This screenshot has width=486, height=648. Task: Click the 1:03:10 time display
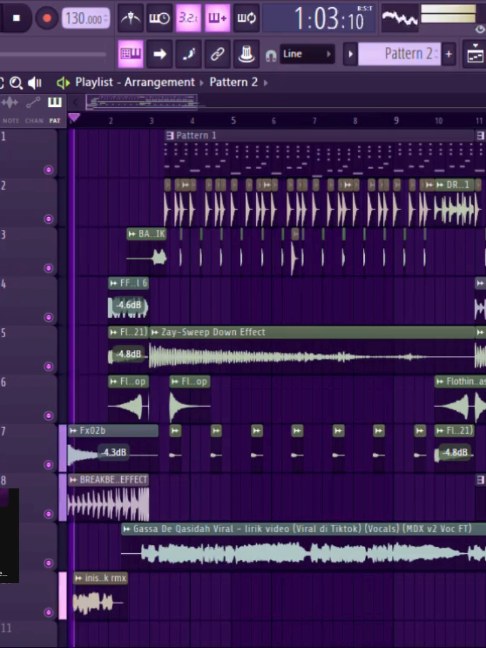319,18
